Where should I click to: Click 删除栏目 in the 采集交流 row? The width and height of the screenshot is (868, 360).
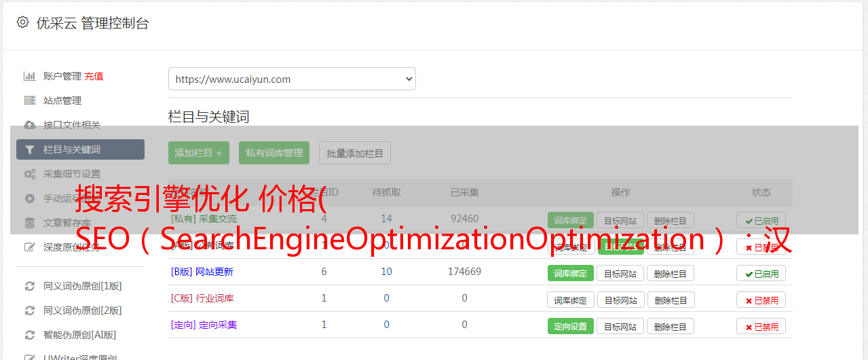coord(671,220)
